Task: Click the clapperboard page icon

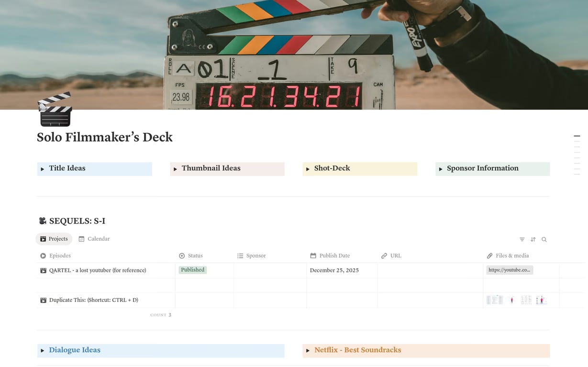Action: 55,109
